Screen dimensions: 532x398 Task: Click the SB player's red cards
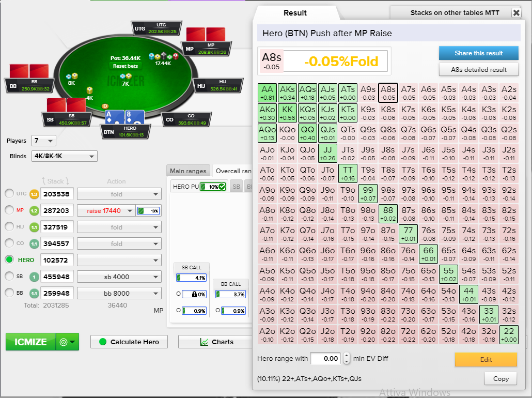point(67,105)
